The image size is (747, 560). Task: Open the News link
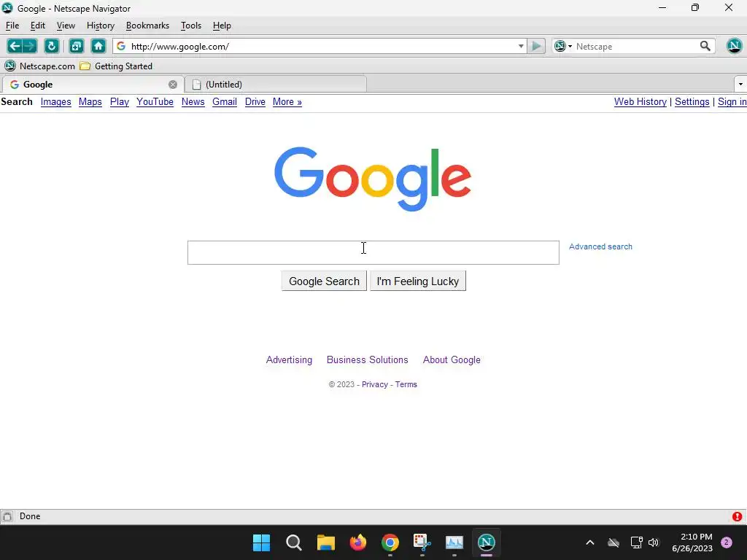(x=193, y=102)
